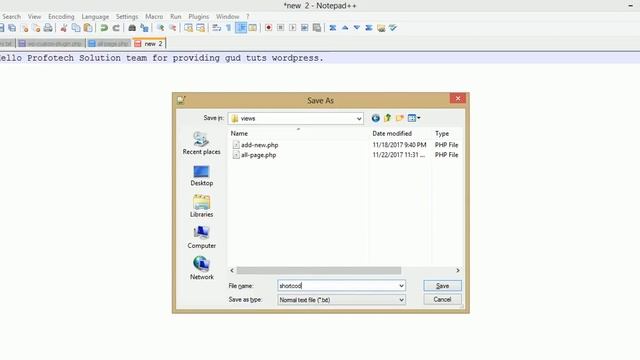Viewport: 640px width, 360px height.
Task: Click the Close All documents toolbar icon
Action: pyautogui.click(x=36, y=28)
